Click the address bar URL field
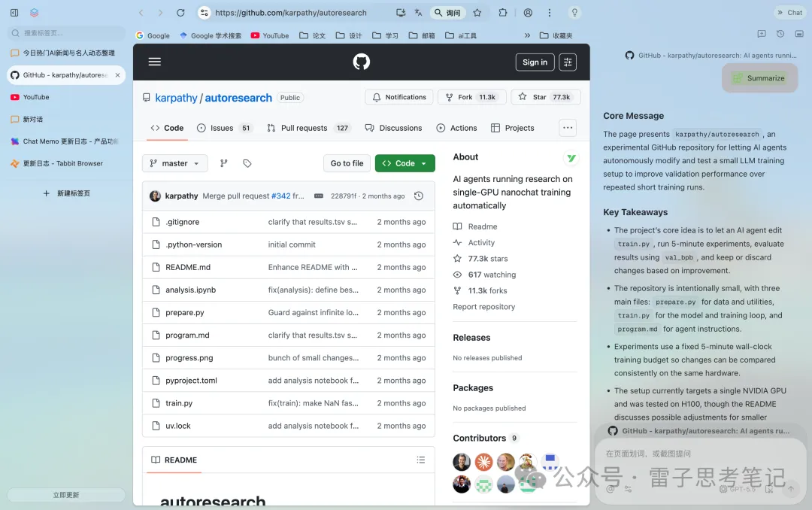The width and height of the screenshot is (812, 510). pos(290,13)
